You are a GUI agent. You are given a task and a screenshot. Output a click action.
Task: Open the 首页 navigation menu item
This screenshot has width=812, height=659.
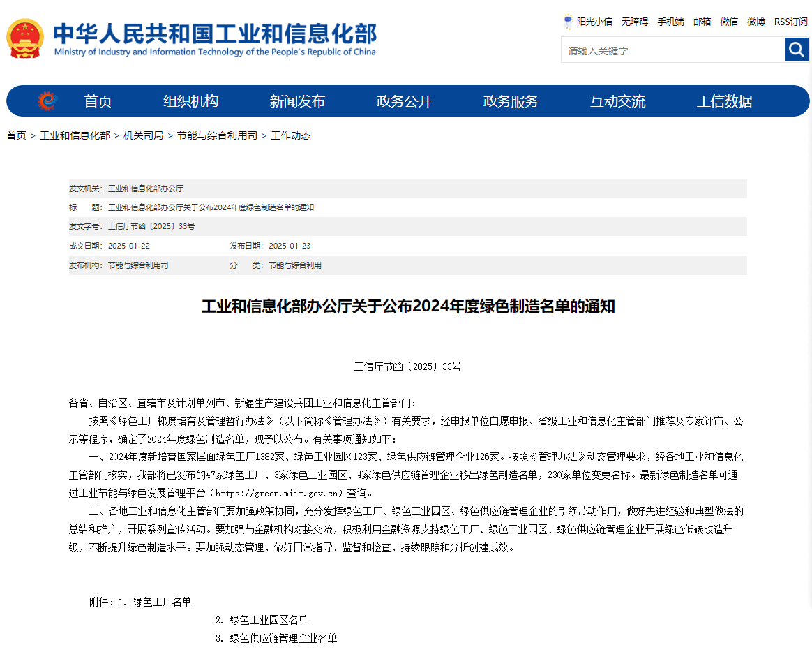point(98,101)
